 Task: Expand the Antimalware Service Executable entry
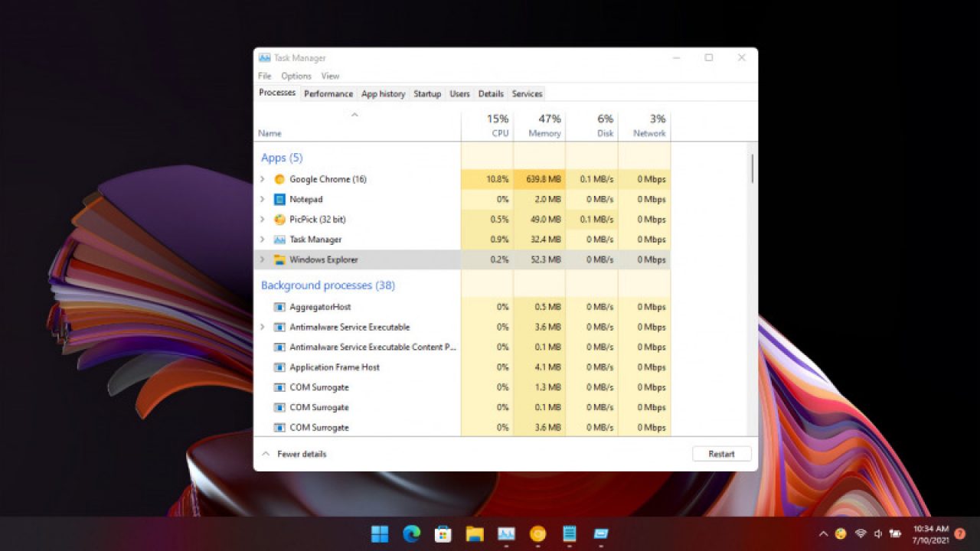coord(262,327)
